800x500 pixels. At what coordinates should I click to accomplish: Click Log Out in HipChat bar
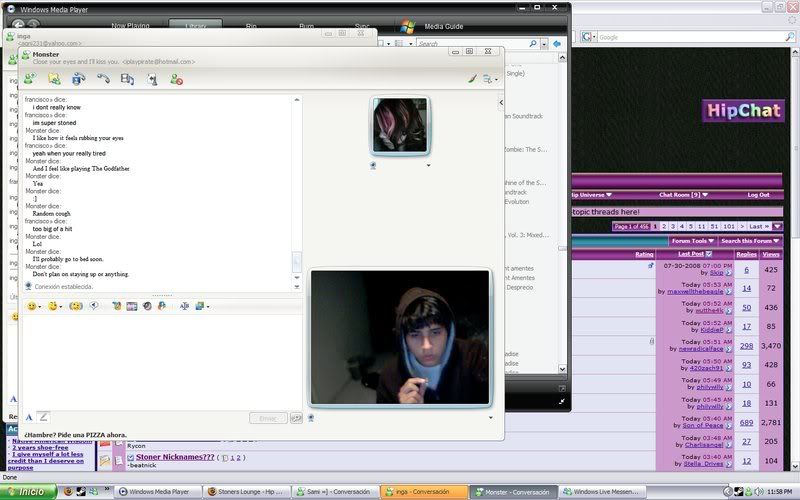[758, 195]
